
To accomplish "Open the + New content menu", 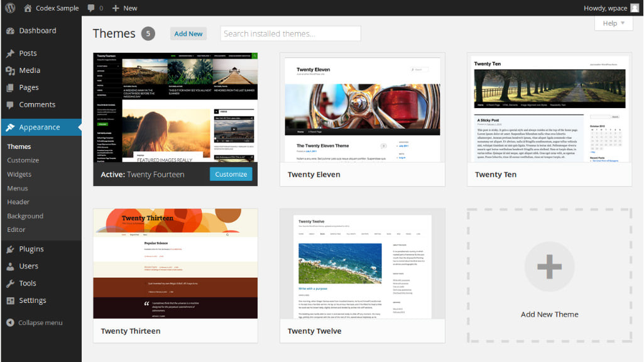I will pyautogui.click(x=124, y=8).
